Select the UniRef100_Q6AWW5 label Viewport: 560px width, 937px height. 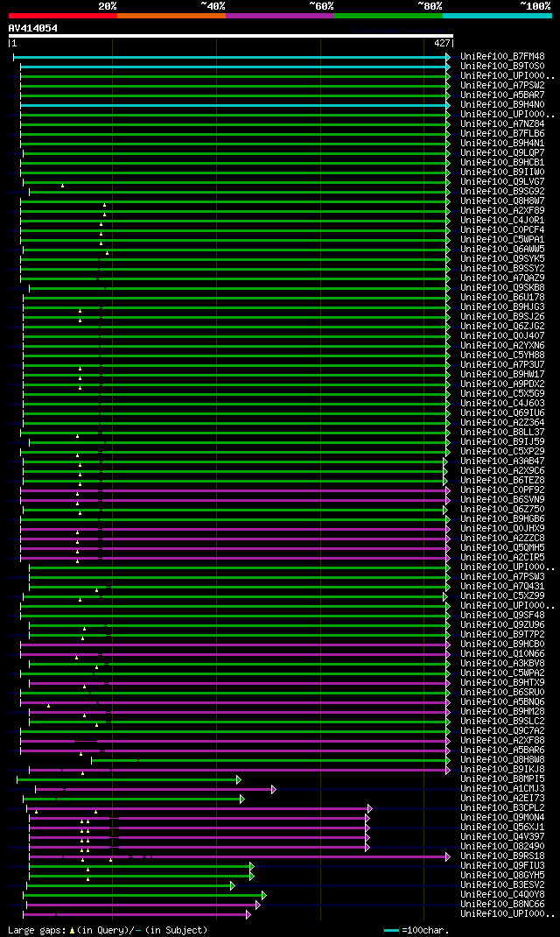click(x=502, y=250)
